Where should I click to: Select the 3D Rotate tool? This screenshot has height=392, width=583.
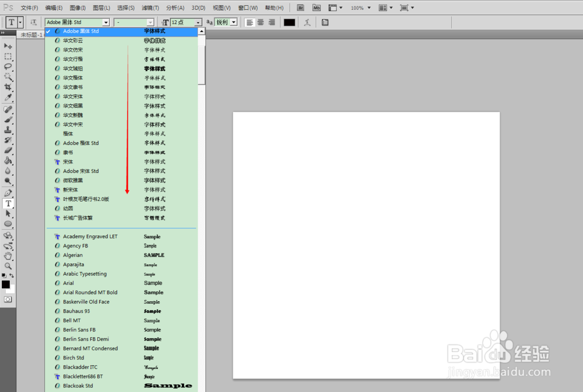pos(8,235)
